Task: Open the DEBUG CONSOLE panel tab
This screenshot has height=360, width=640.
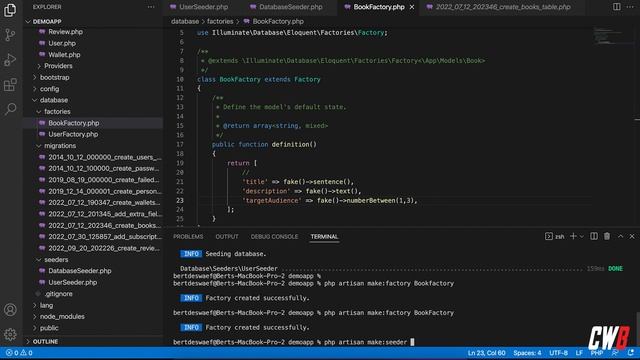Action: pos(274,237)
